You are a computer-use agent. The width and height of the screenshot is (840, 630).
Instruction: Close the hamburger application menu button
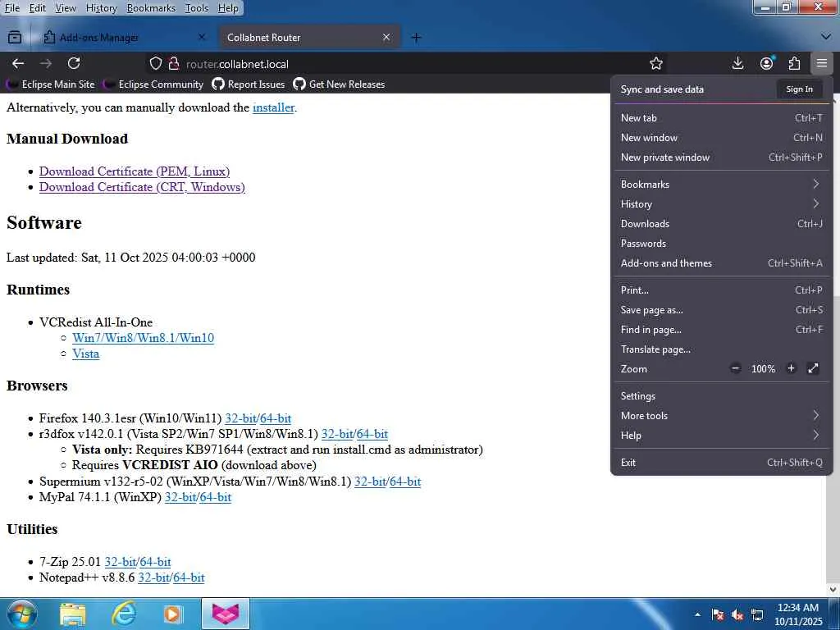coord(821,64)
